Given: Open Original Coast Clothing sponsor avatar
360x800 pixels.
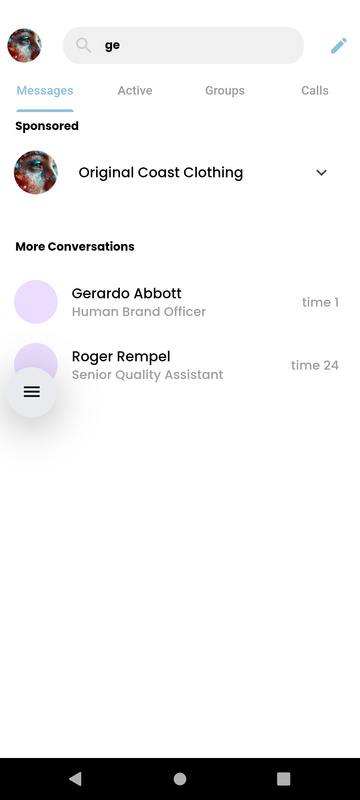Looking at the screenshot, I should (x=36, y=172).
